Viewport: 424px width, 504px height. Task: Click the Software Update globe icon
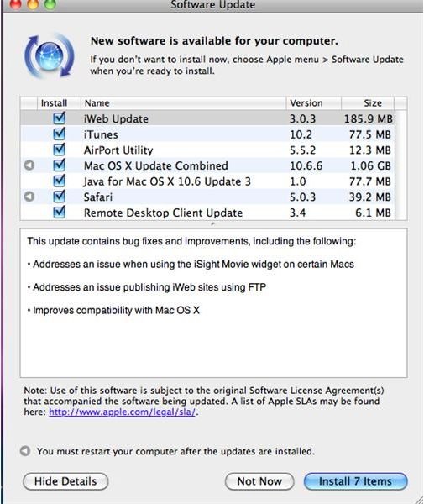click(x=50, y=56)
